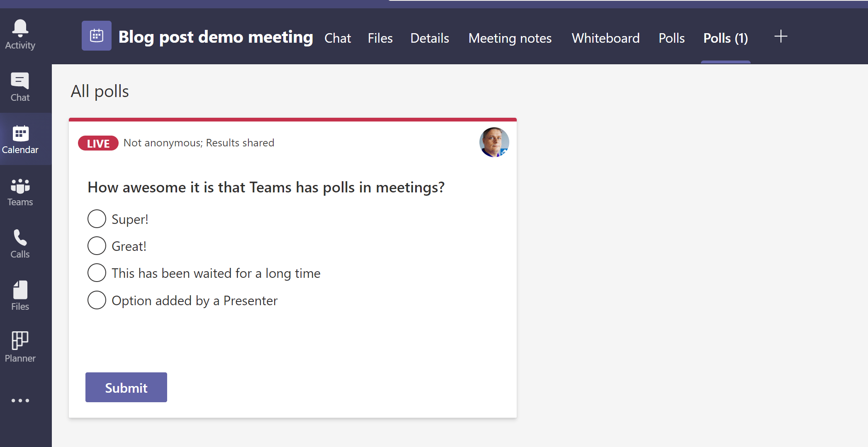Click the meeting calendar icon beside the title

96,36
